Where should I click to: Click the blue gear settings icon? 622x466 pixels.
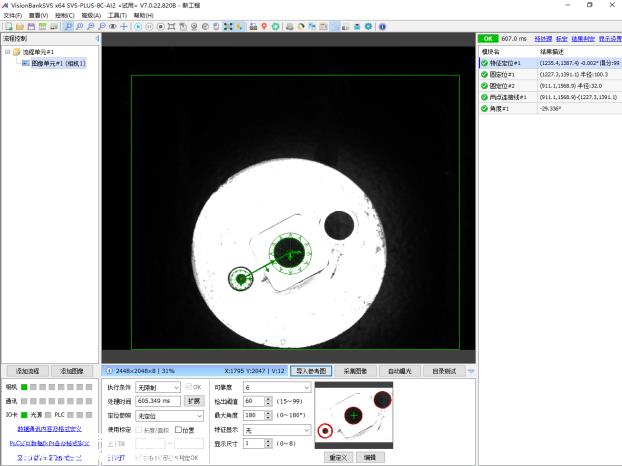click(369, 27)
